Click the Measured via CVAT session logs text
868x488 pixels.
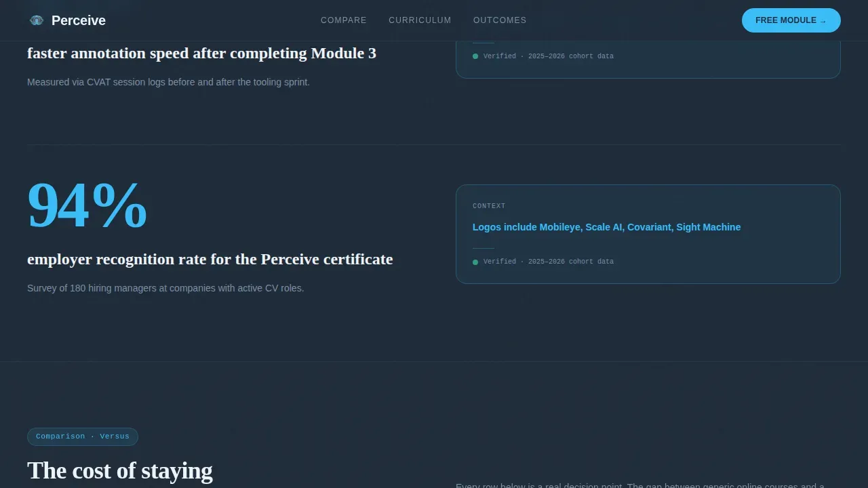[168, 82]
